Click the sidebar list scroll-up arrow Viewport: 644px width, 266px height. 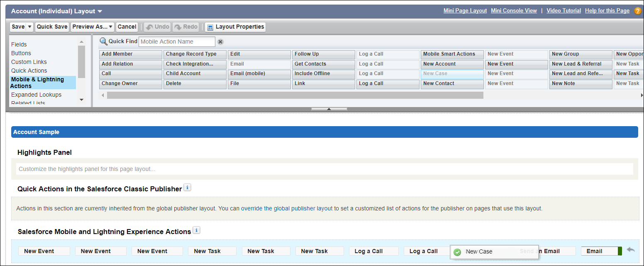(x=81, y=42)
